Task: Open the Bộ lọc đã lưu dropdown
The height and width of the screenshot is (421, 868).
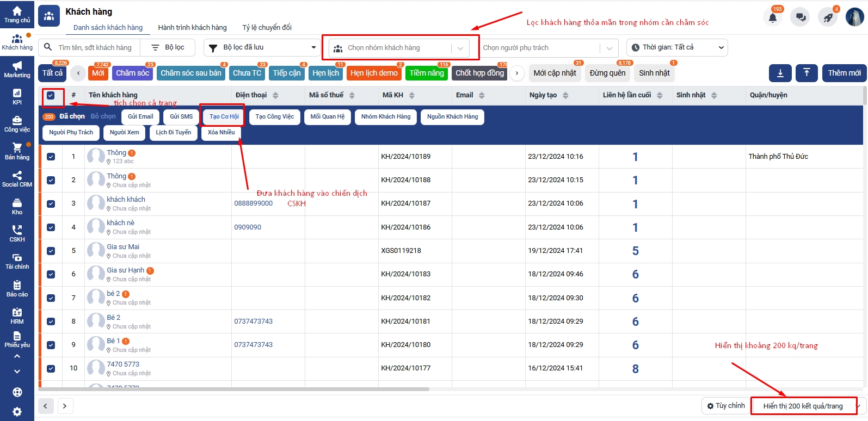Action: click(x=262, y=47)
